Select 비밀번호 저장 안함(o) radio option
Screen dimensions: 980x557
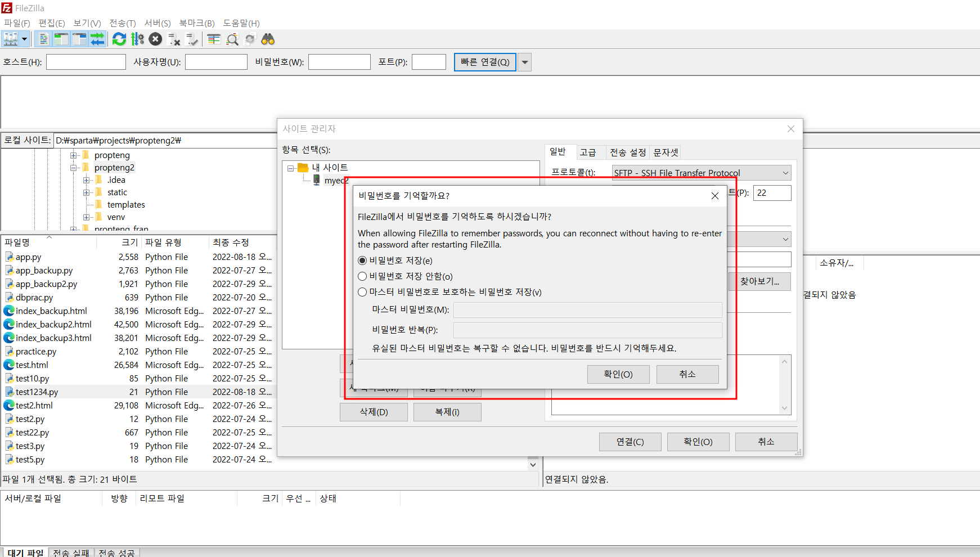(x=362, y=276)
